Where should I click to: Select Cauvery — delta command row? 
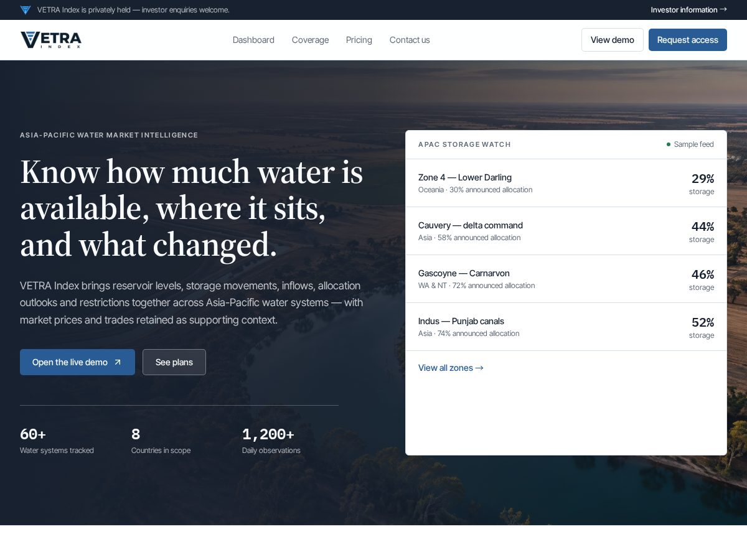click(x=566, y=231)
